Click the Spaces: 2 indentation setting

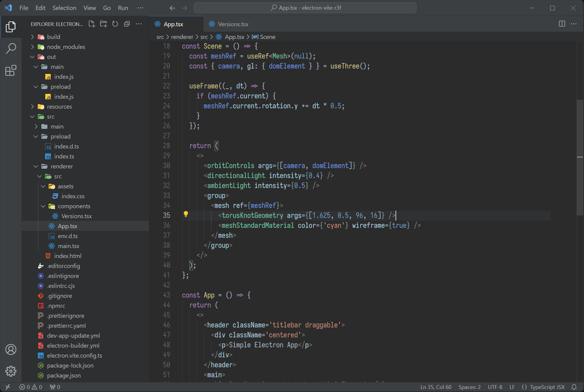[x=469, y=387]
